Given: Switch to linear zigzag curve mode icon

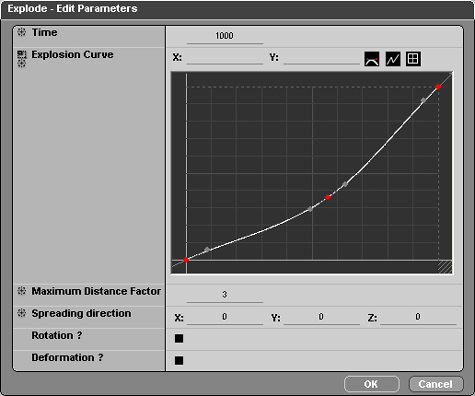Looking at the screenshot, I should [393, 59].
